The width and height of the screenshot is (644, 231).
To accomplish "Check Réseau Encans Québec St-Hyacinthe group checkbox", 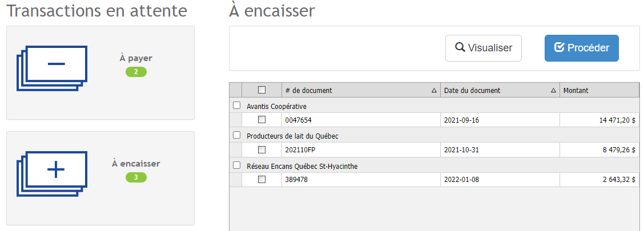I will [x=237, y=165].
